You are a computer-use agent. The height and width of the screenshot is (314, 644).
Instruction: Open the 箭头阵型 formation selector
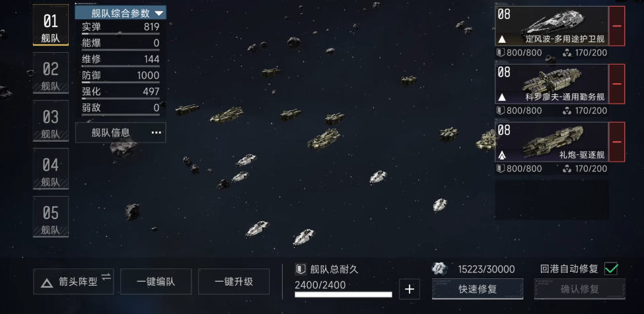tap(73, 282)
